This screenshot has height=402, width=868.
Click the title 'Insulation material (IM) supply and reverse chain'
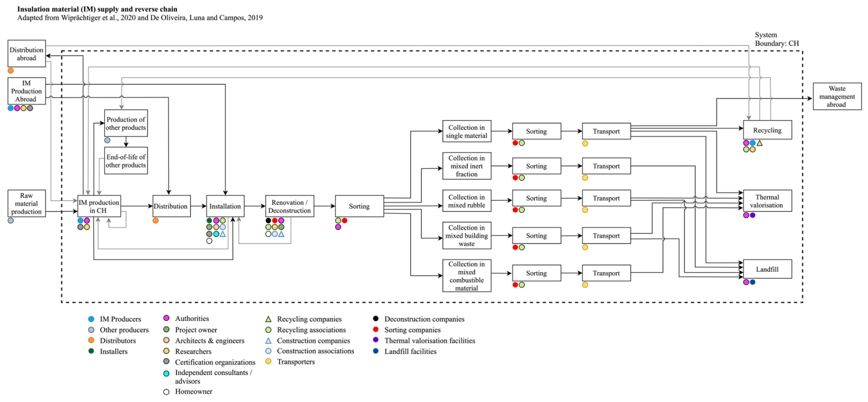point(97,9)
